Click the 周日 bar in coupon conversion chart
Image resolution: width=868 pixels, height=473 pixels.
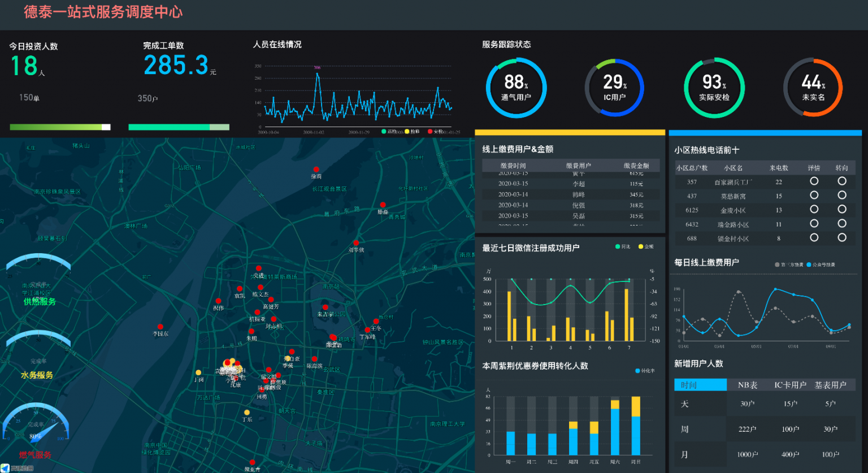(x=636, y=426)
